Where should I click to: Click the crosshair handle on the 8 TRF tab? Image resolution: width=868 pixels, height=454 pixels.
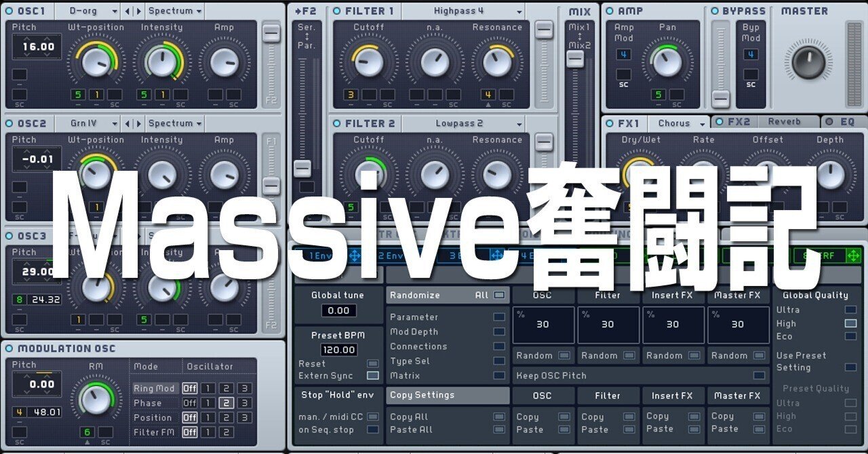[854, 255]
